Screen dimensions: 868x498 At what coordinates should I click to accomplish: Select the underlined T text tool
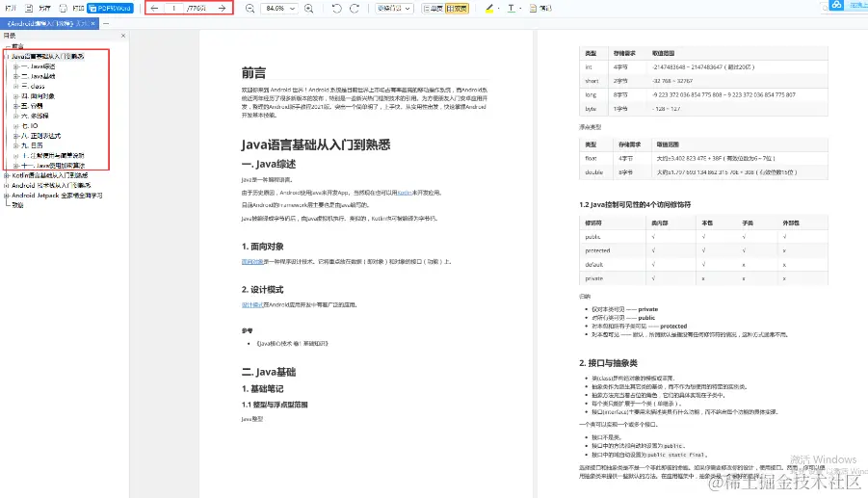pyautogui.click(x=511, y=9)
